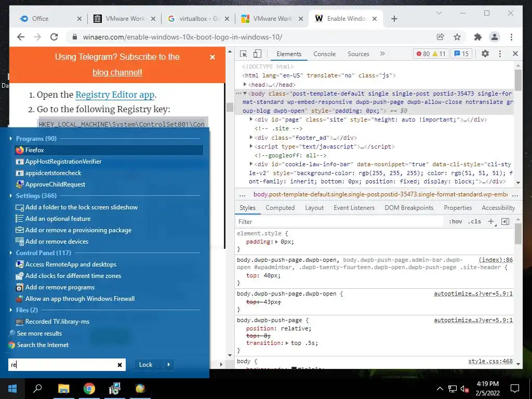Collapse the body element node

coord(245,94)
